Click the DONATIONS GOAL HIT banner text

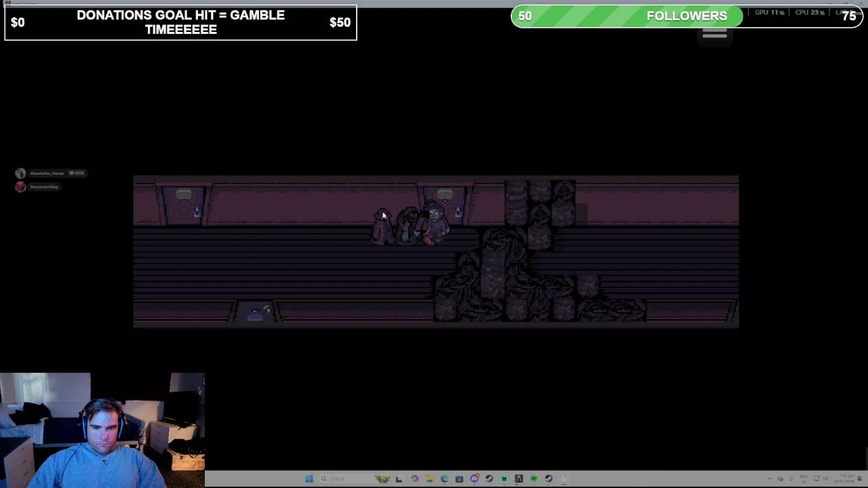click(180, 22)
